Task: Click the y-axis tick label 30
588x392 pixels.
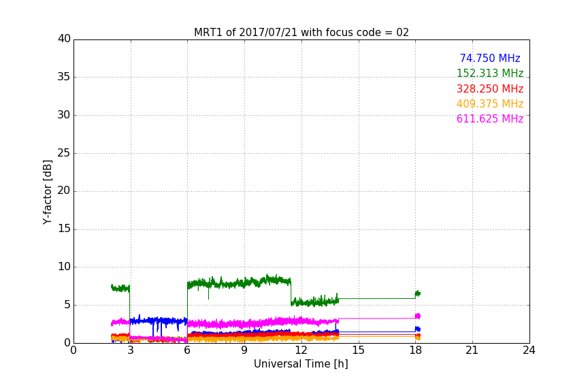Action: [x=64, y=115]
